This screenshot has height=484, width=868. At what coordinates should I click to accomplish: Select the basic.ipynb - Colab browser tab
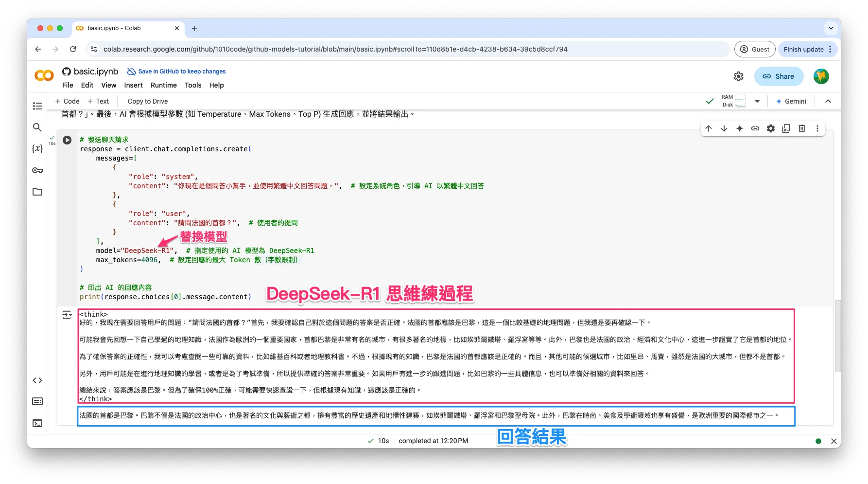(x=128, y=28)
